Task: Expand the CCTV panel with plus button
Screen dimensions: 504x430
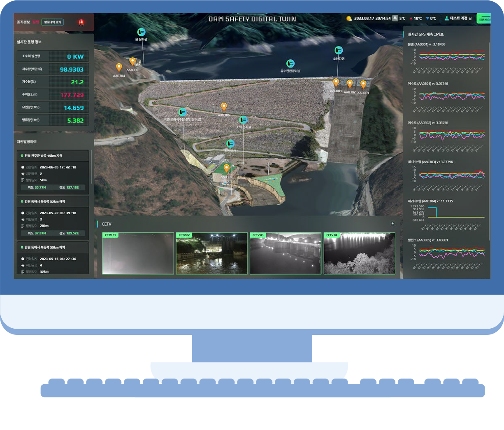Action: pyautogui.click(x=393, y=224)
